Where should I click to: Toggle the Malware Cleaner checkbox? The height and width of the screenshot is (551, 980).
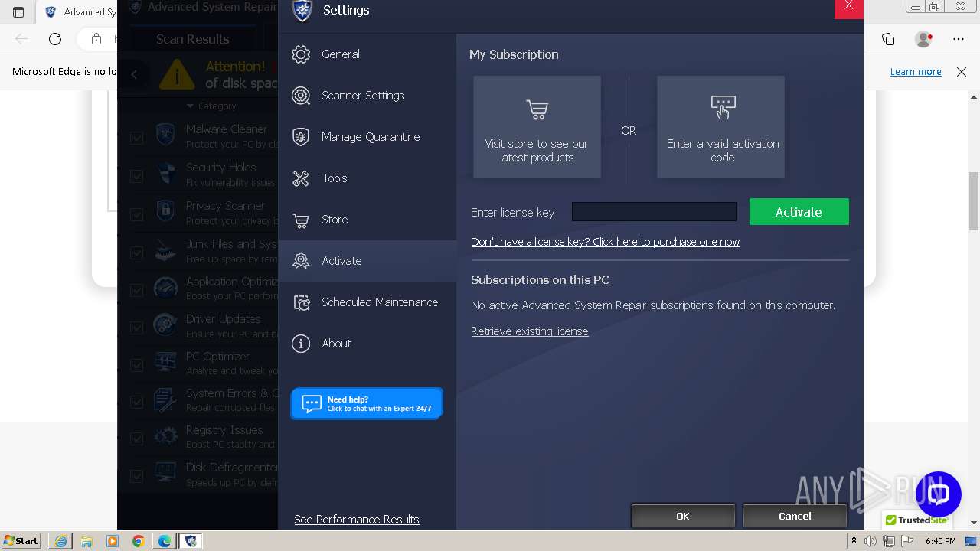click(136, 138)
